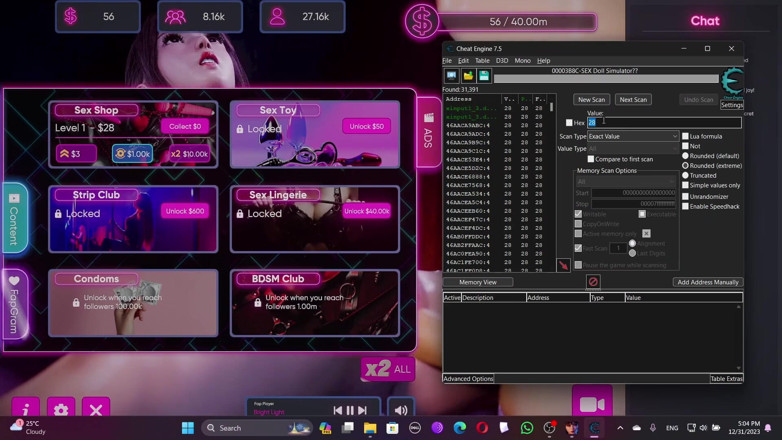Click the Windows taskbar Search box
The height and width of the screenshot is (440, 782).
point(257,428)
